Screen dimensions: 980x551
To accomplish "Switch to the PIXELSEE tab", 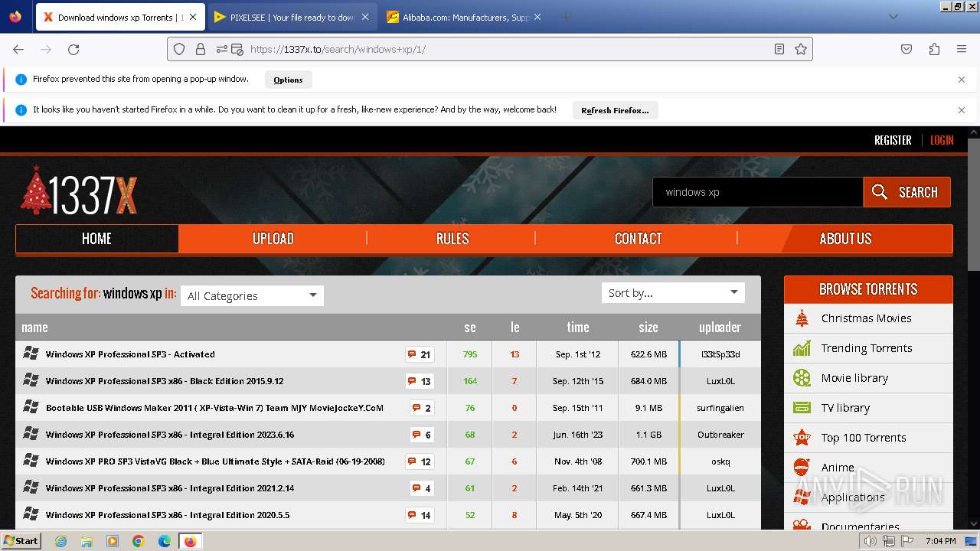I will click(x=291, y=17).
